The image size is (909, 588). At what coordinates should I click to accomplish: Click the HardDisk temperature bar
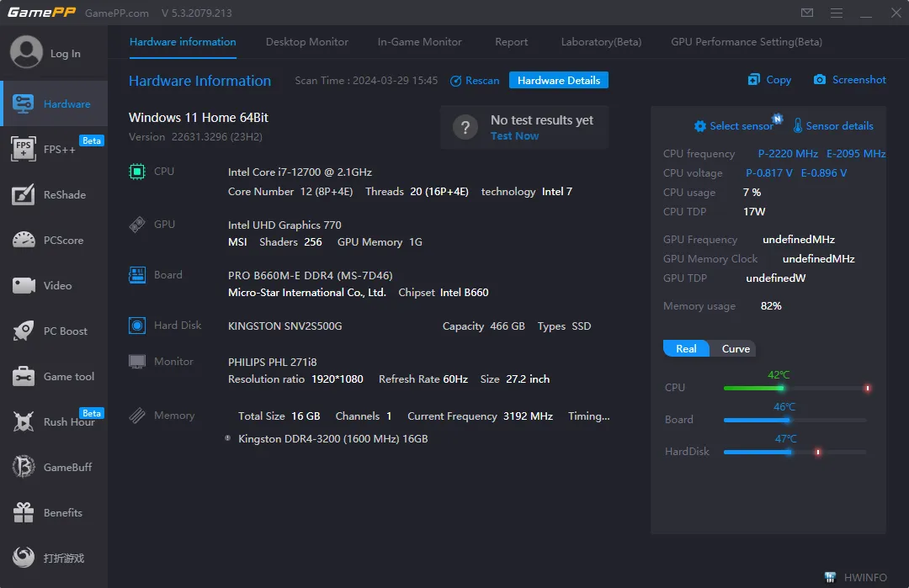(x=795, y=452)
